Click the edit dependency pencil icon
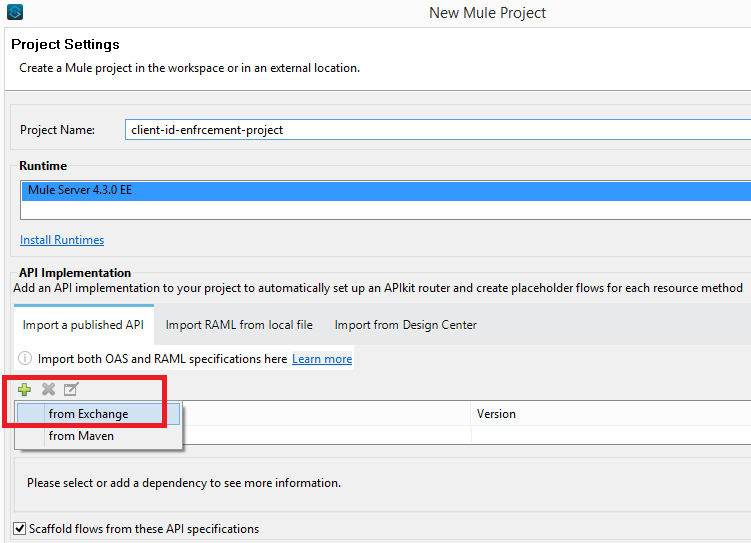751x543 pixels. click(x=70, y=389)
